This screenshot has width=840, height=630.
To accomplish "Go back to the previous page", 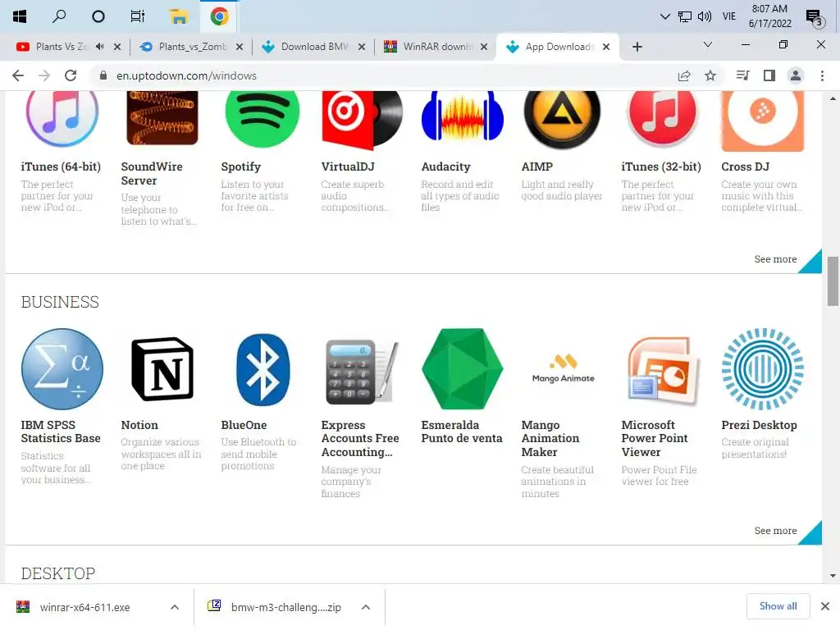I will pyautogui.click(x=18, y=75).
